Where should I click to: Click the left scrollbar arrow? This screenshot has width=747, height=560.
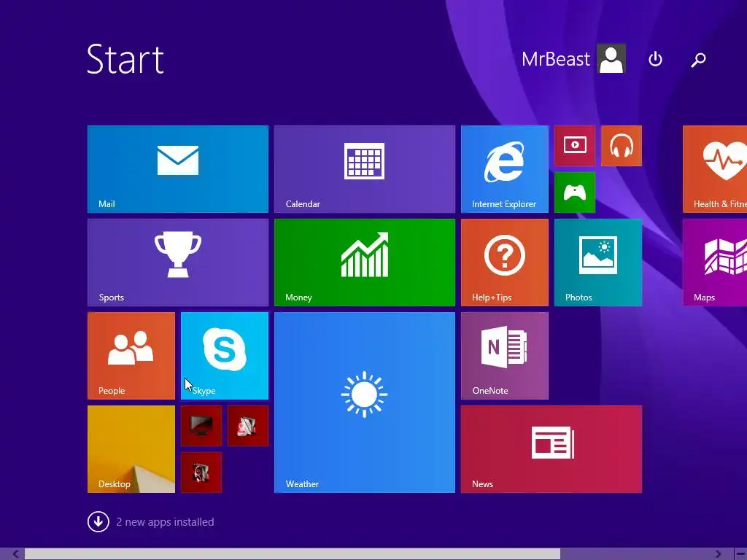point(16,554)
